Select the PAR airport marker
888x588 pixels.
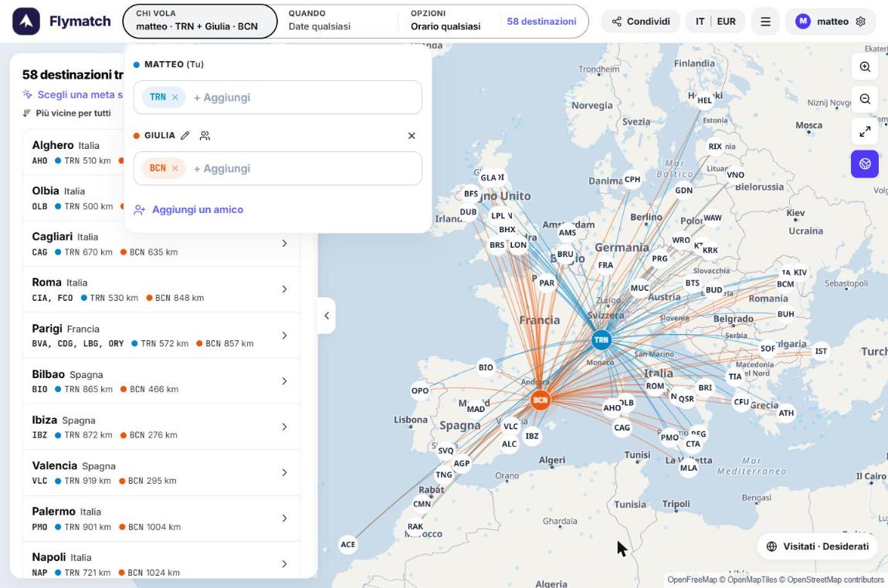pos(547,283)
